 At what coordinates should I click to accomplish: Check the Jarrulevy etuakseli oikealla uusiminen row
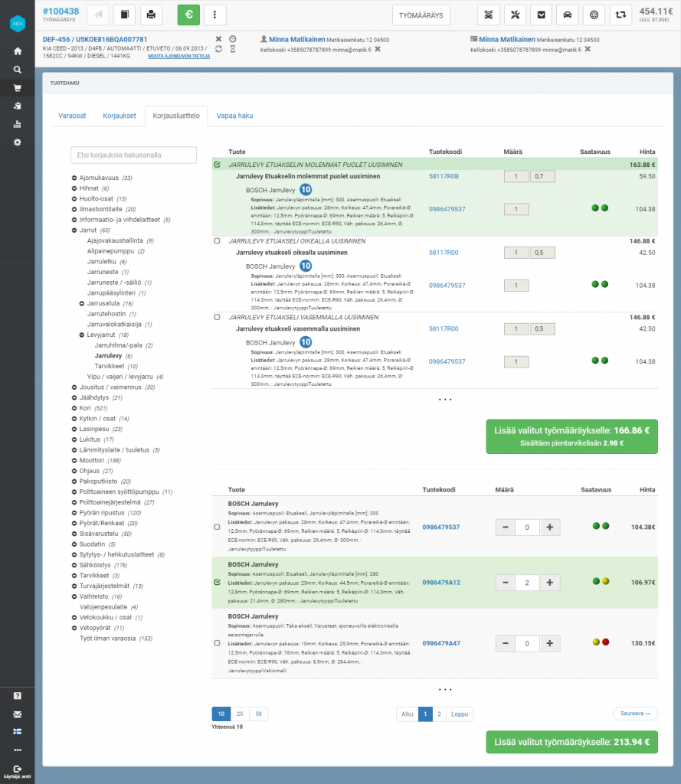pyautogui.click(x=217, y=241)
